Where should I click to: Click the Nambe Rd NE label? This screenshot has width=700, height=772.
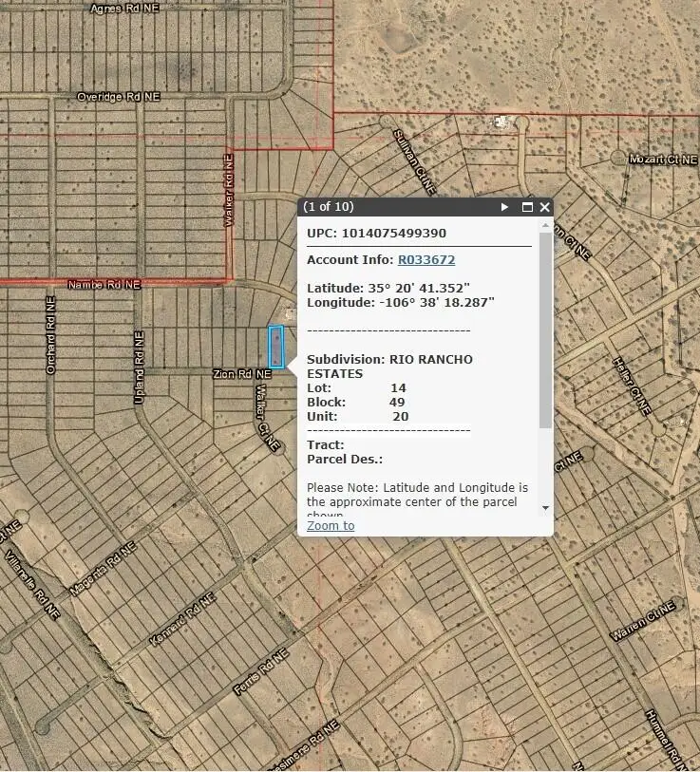point(104,284)
